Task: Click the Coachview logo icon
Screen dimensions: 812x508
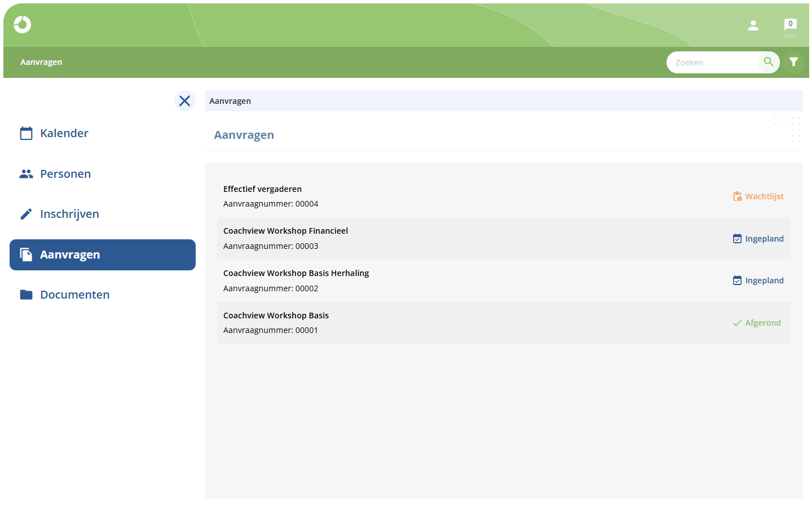Action: [x=23, y=24]
